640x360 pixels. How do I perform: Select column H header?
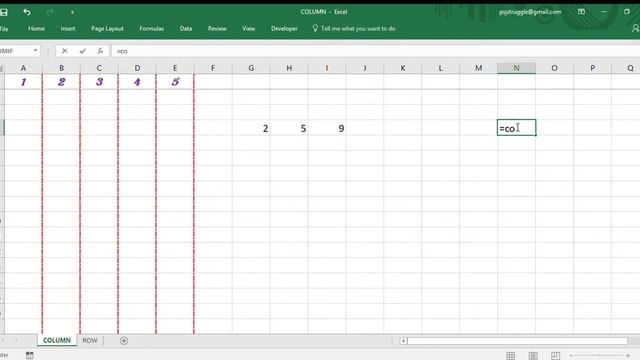289,68
